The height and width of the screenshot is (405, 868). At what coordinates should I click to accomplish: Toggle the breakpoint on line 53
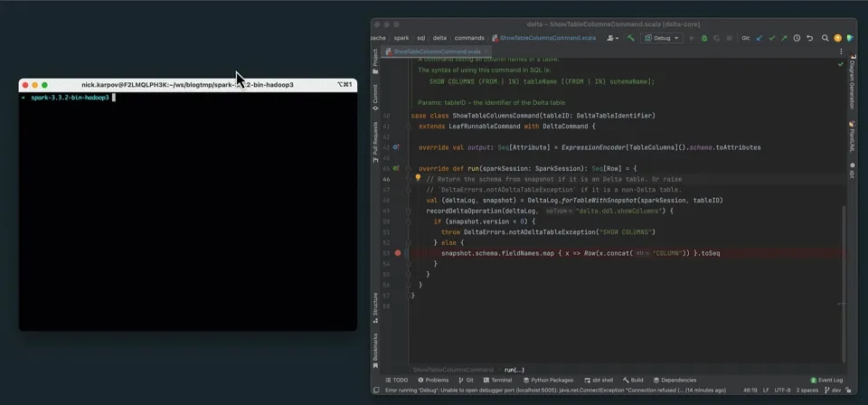(x=398, y=253)
